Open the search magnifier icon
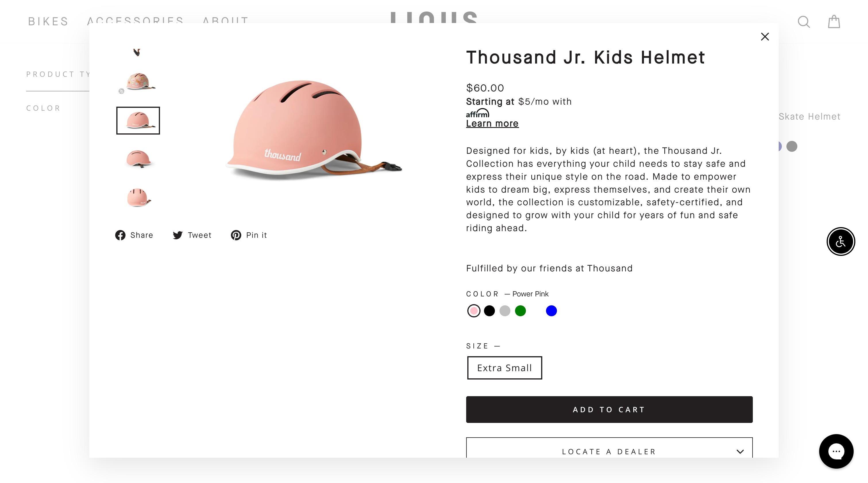 tap(804, 22)
